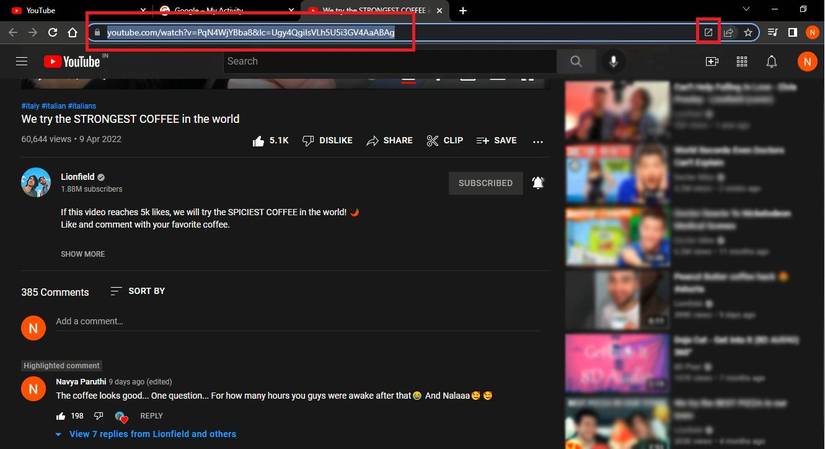Open the three-dot more actions menu
825x449 pixels.
[x=538, y=141]
